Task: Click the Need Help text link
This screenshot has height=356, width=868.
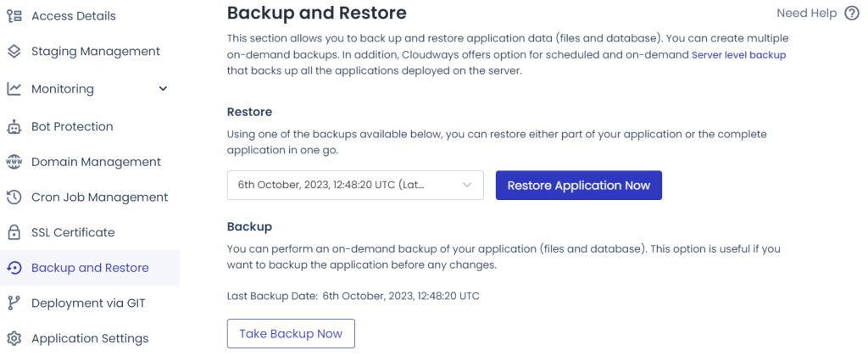Action: [807, 14]
